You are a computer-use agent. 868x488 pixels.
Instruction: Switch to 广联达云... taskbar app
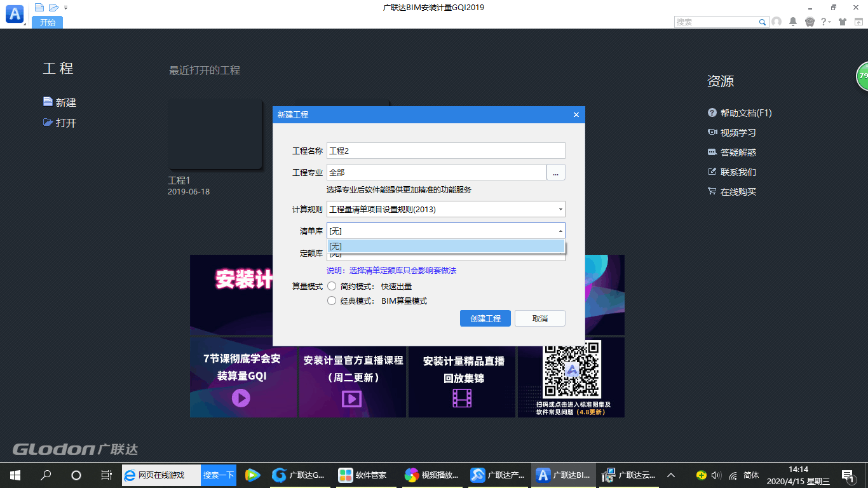[x=629, y=475]
